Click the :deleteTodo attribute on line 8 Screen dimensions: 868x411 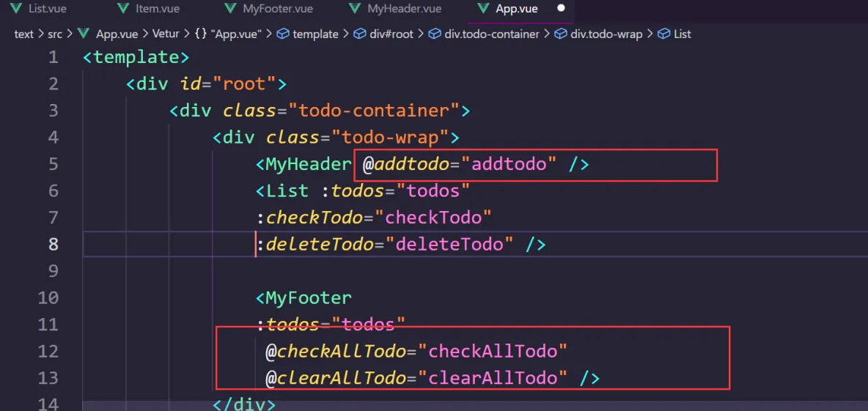[x=315, y=245]
